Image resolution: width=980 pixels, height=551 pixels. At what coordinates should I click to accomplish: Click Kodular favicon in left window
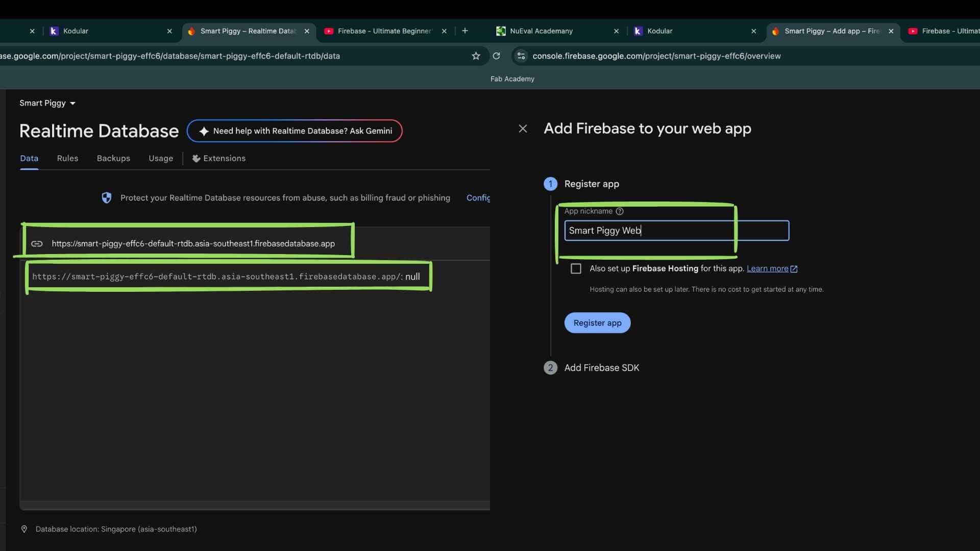[x=54, y=31]
